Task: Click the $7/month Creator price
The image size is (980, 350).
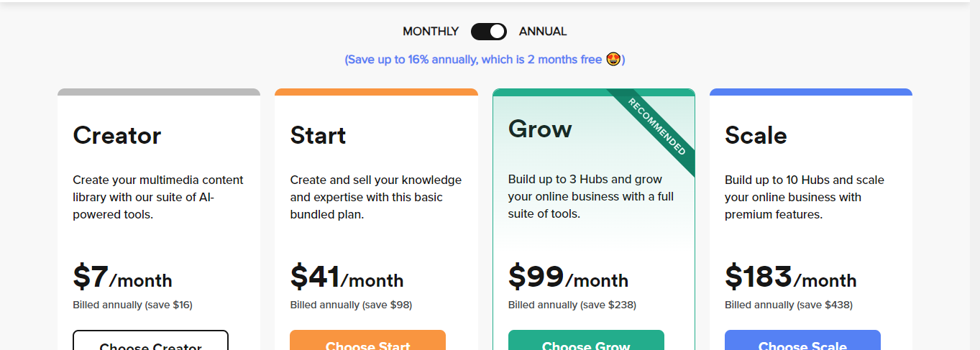Action: (122, 277)
